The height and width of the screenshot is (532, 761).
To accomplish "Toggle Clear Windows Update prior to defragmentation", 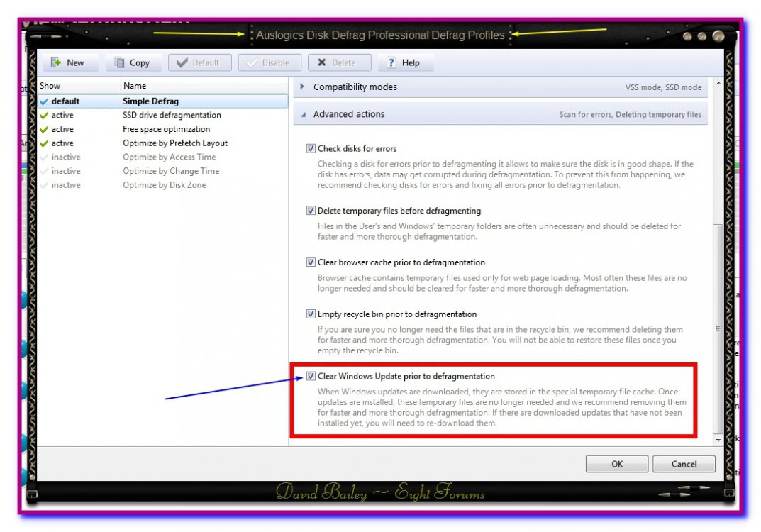I will coord(311,376).
